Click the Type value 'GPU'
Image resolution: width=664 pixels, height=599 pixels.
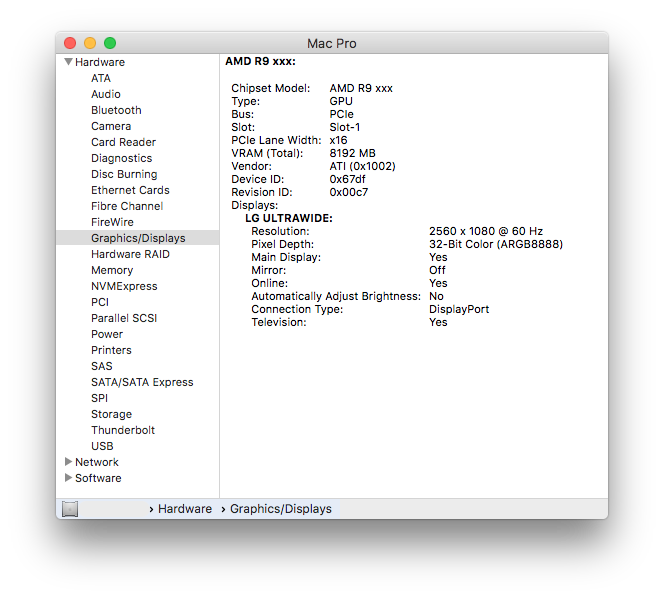point(341,102)
